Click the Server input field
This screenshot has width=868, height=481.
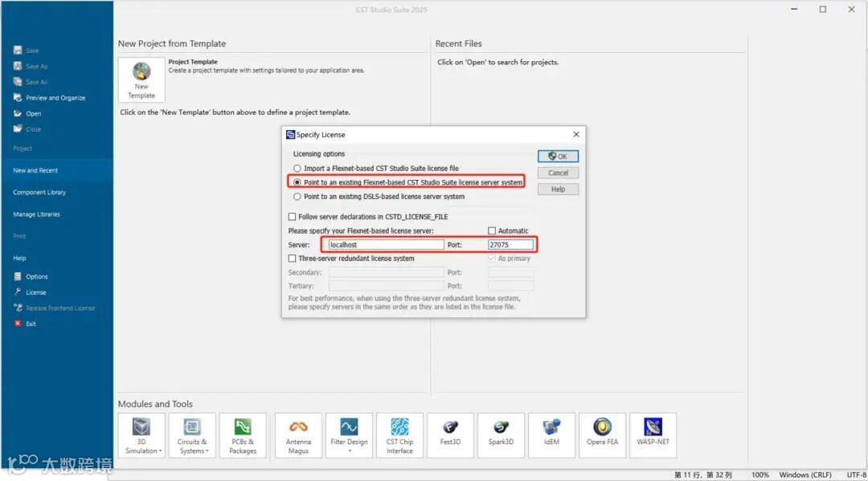pyautogui.click(x=387, y=244)
